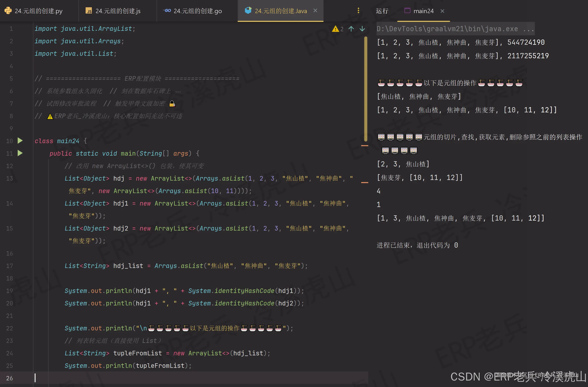This screenshot has width=588, height=387.
Task: Click the Java file icon on active tab
Action: (248, 11)
